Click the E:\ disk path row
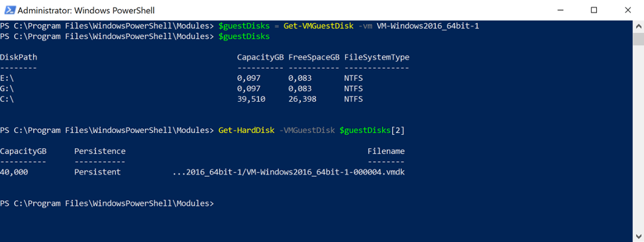644x242 pixels. (x=7, y=78)
